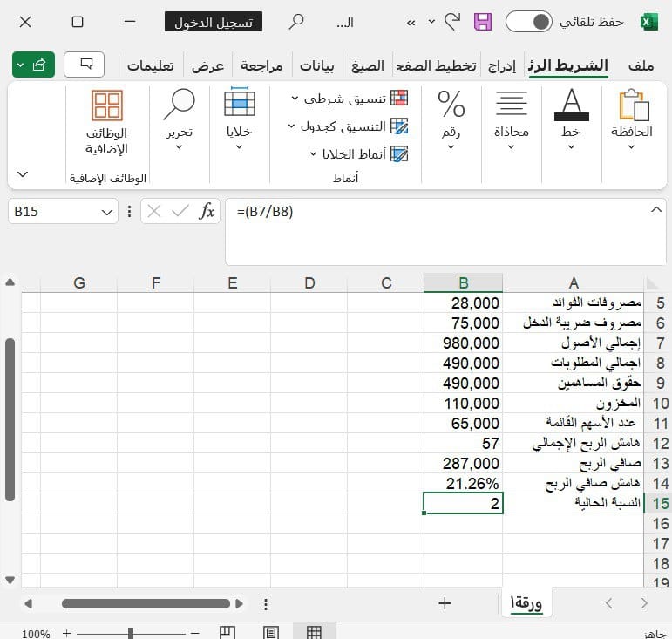Click the horizontal scrollbar thumb
The height and width of the screenshot is (639, 672).
coord(146,604)
